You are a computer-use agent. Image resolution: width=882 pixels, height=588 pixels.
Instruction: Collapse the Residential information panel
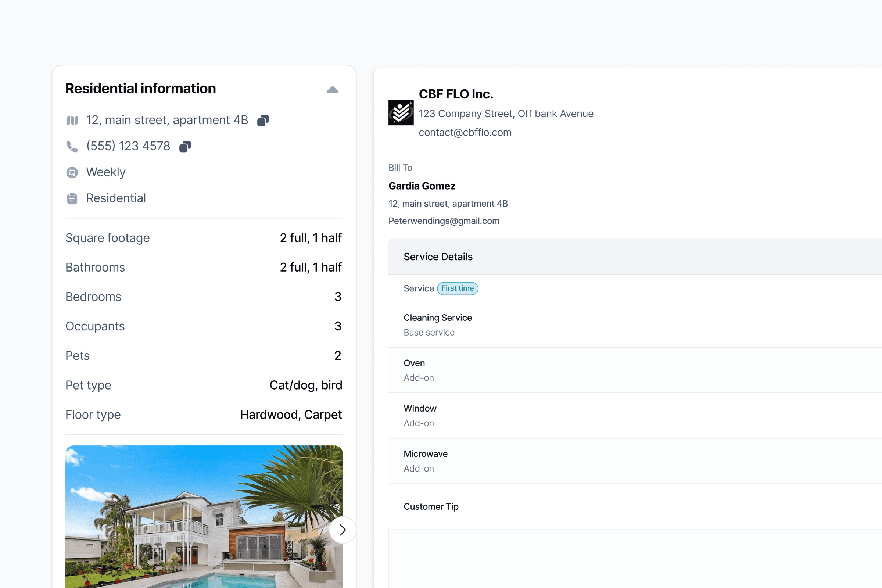(x=332, y=90)
